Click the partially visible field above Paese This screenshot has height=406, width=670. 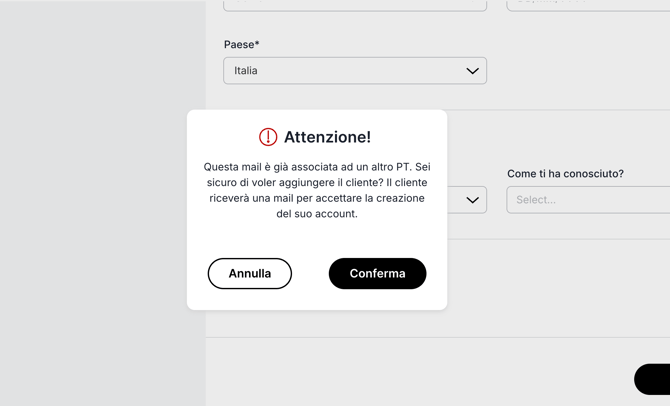point(355,6)
